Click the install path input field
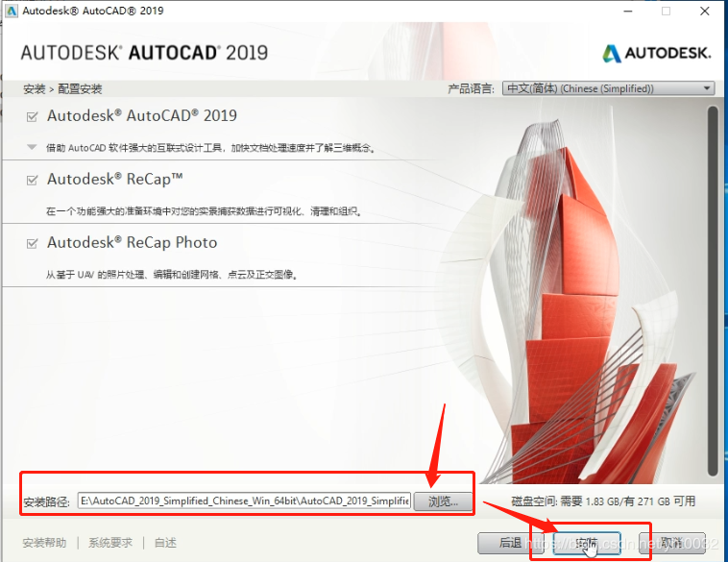The image size is (728, 562). click(x=244, y=501)
